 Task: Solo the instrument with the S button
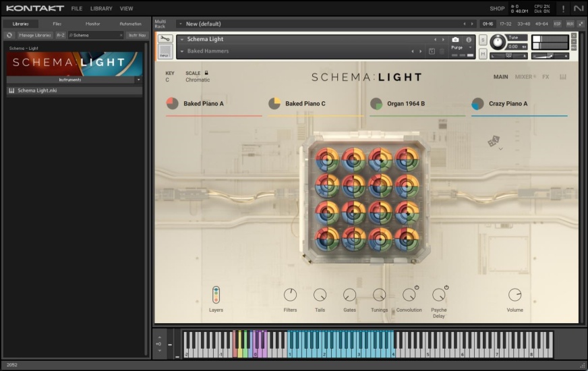click(483, 40)
